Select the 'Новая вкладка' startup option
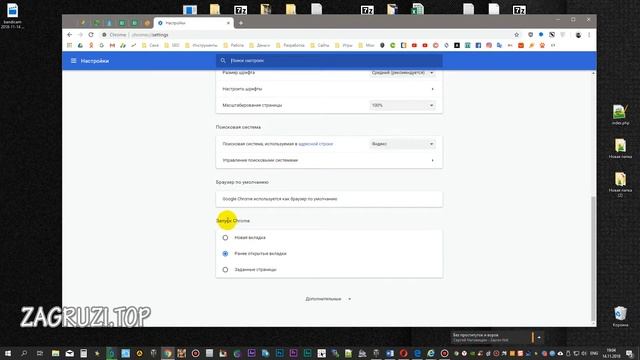Viewport: 640px width, 360px height. click(225, 238)
